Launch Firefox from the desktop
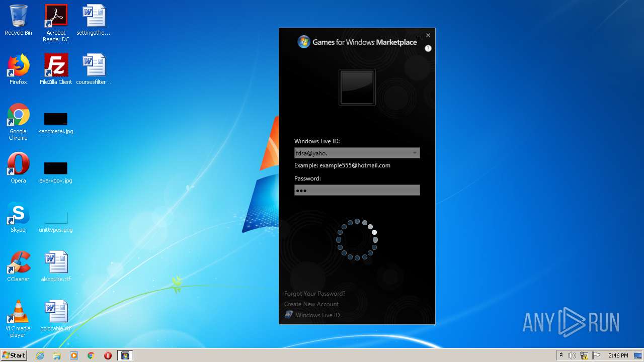644x362 pixels. point(18,69)
